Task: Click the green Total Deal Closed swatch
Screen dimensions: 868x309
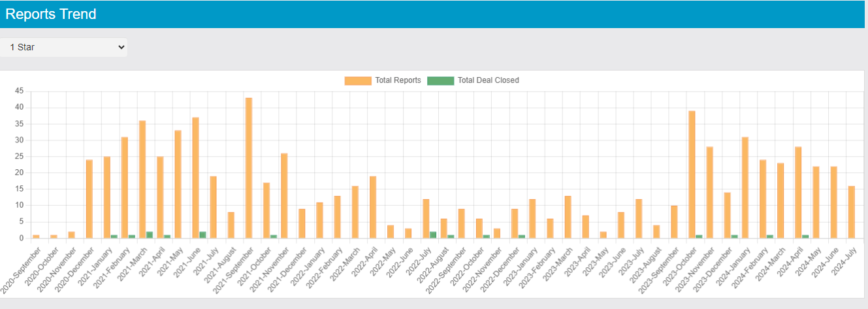Action: (440, 80)
